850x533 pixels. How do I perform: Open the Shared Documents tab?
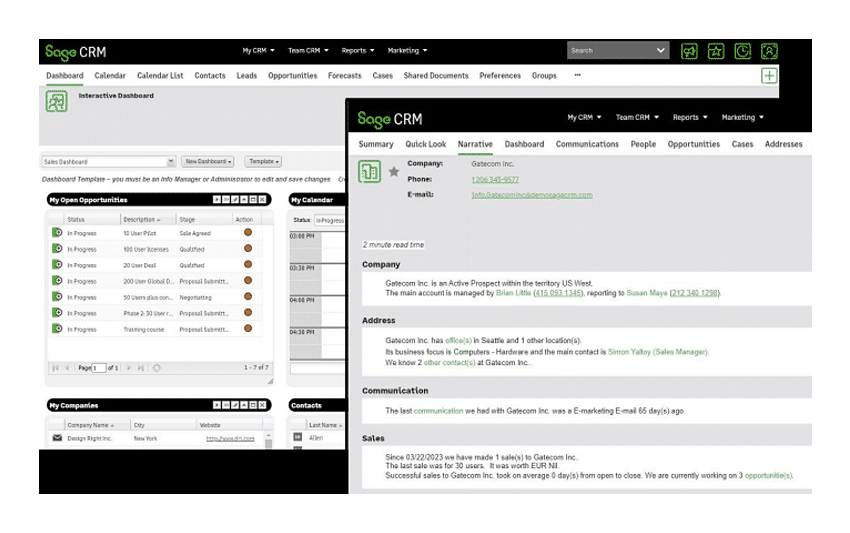coord(436,76)
